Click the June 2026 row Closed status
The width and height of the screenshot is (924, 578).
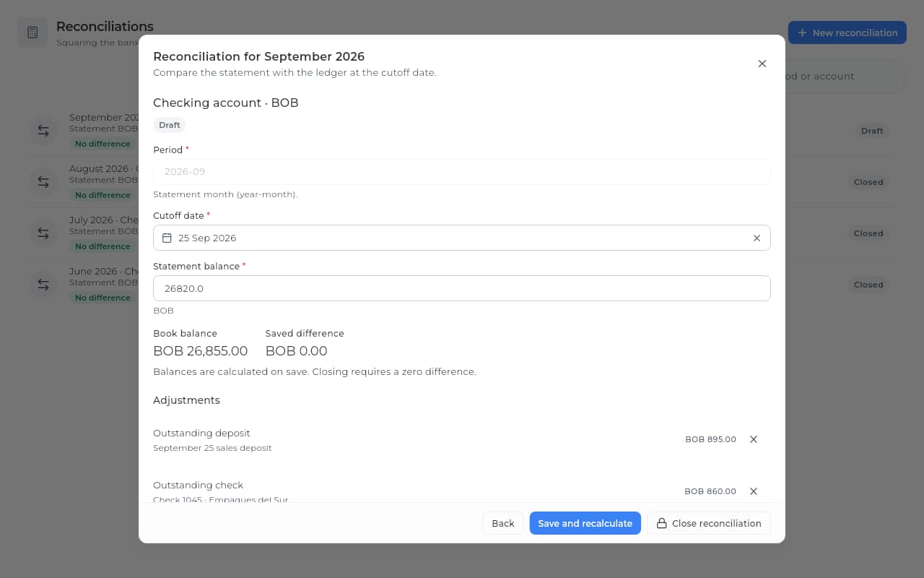point(868,285)
